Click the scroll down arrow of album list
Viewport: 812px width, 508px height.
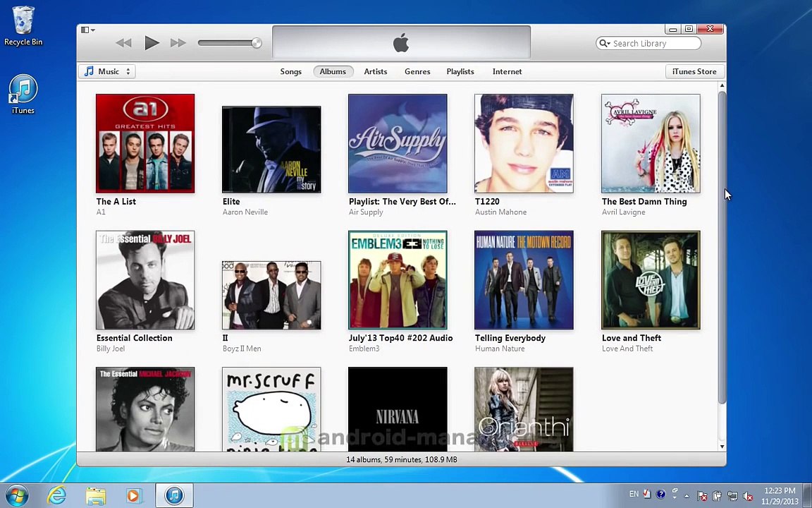tap(722, 447)
